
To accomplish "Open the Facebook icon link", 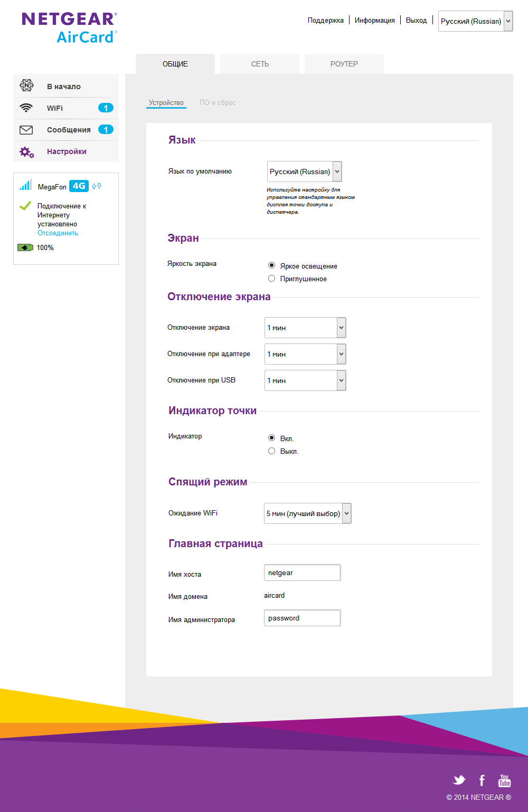I will point(482,780).
